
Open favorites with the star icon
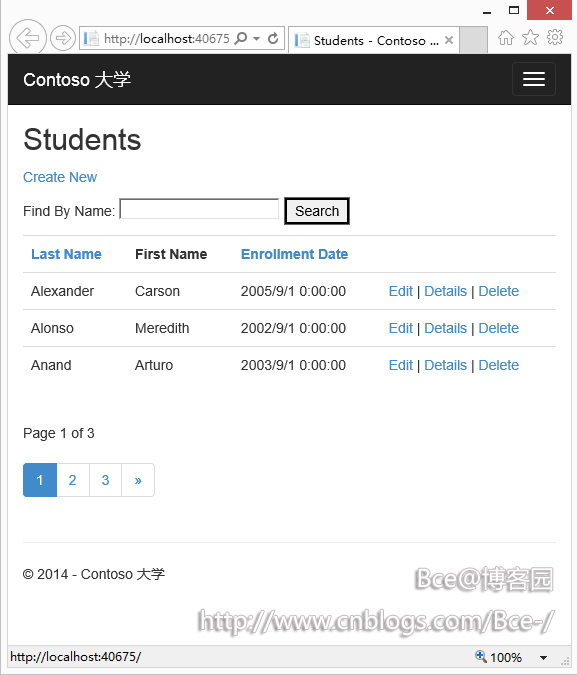pyautogui.click(x=530, y=37)
